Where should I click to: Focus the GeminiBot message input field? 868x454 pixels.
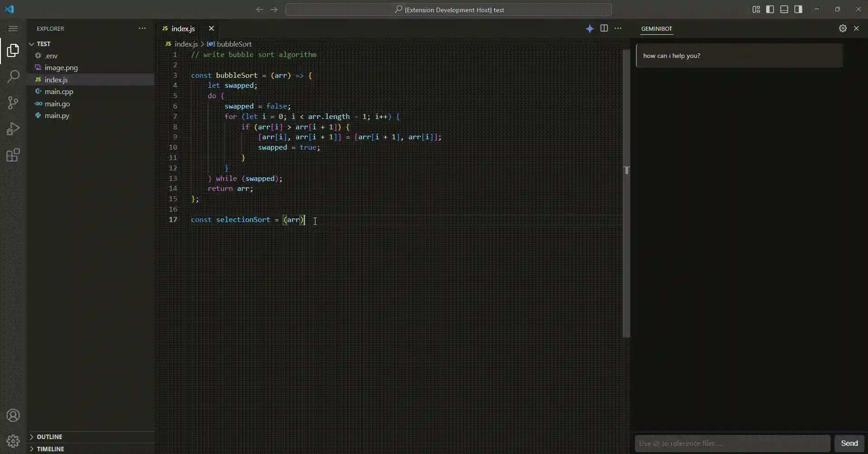[732, 443]
